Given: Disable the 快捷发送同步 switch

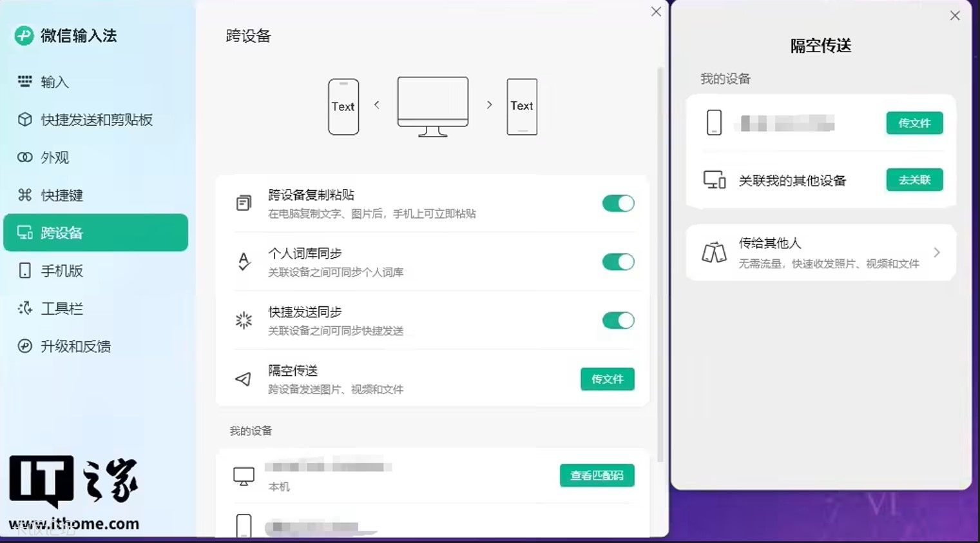Looking at the screenshot, I should click(618, 321).
